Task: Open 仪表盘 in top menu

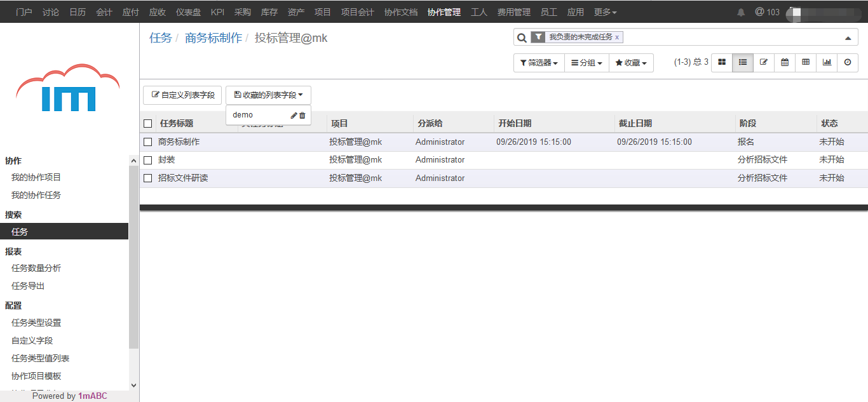Action: (189, 12)
